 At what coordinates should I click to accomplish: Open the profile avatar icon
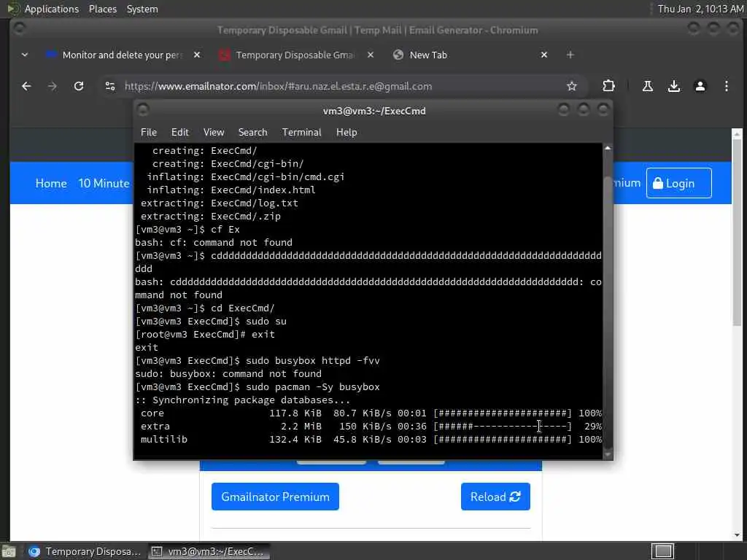pyautogui.click(x=700, y=86)
